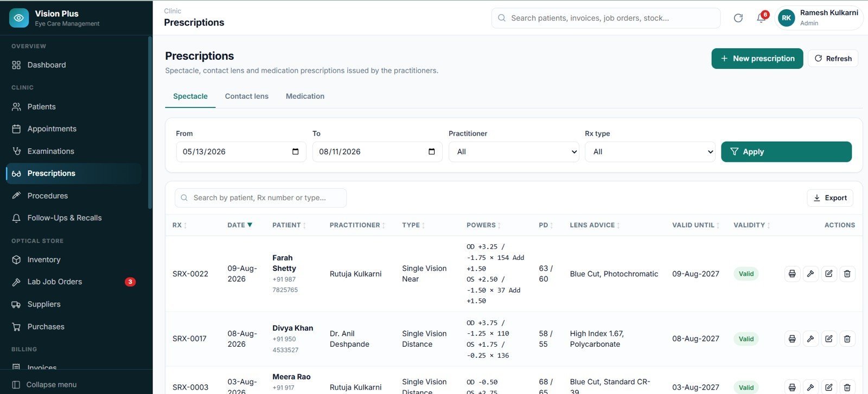Click patient name Meera Rao
The width and height of the screenshot is (868, 394).
[291, 377]
